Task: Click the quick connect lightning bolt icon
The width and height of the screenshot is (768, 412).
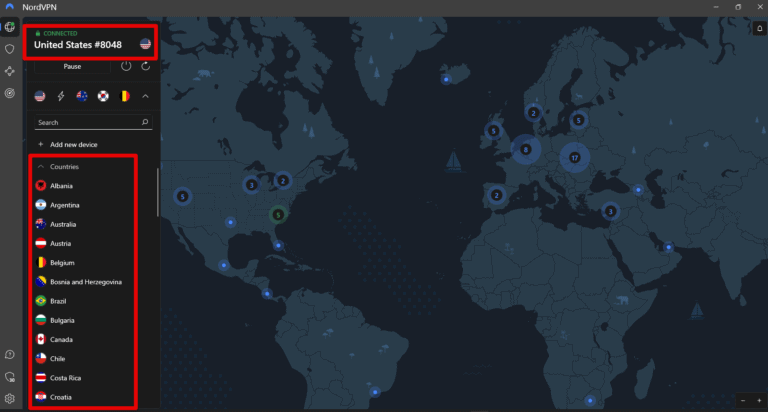Action: pyautogui.click(x=61, y=96)
